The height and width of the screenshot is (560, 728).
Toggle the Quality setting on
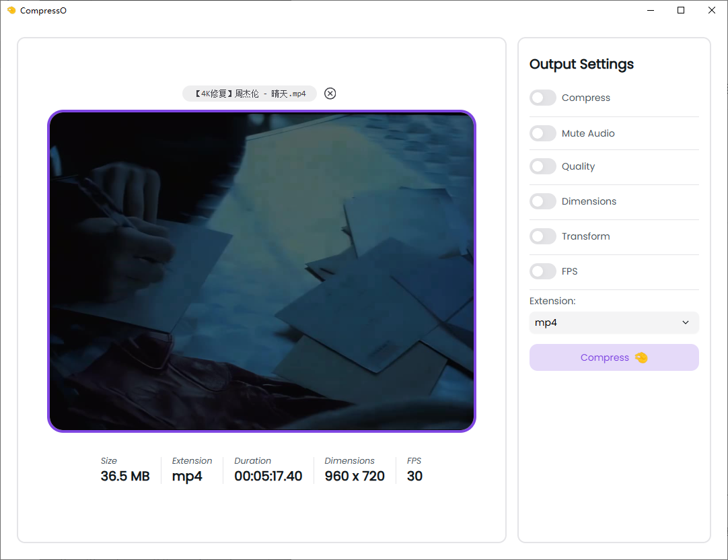point(543,166)
